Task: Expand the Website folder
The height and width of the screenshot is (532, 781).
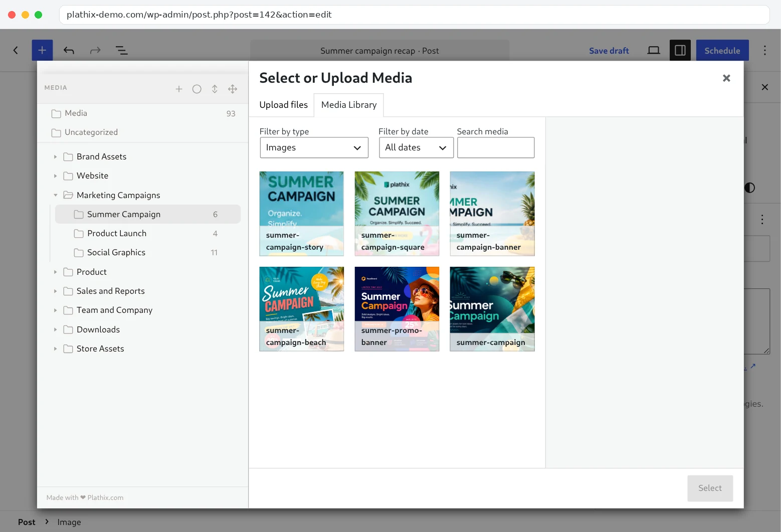Action: click(55, 176)
